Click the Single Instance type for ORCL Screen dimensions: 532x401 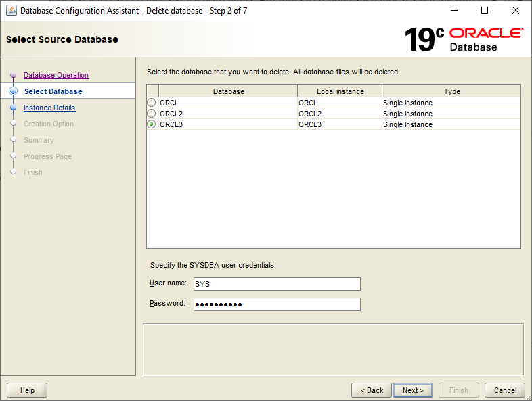tap(451, 103)
